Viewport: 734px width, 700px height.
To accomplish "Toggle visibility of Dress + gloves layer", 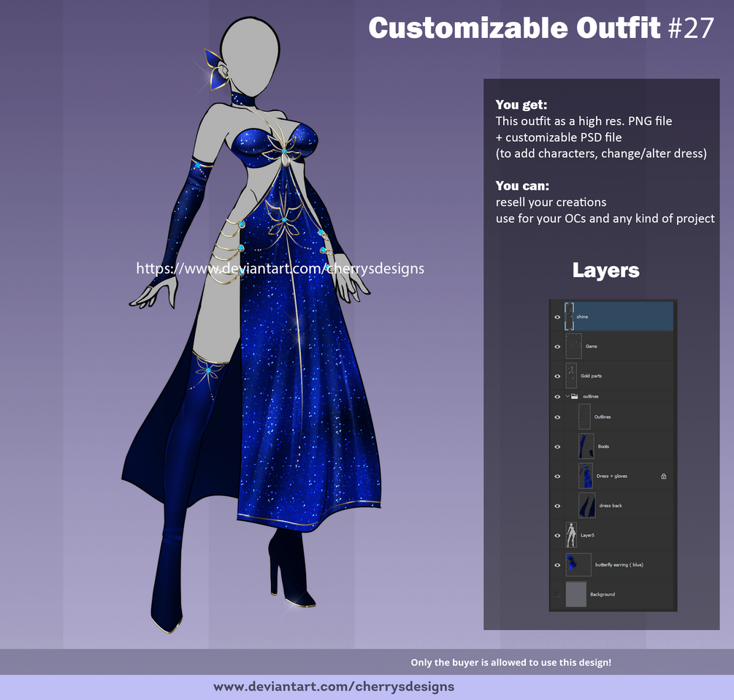I will pos(557,476).
